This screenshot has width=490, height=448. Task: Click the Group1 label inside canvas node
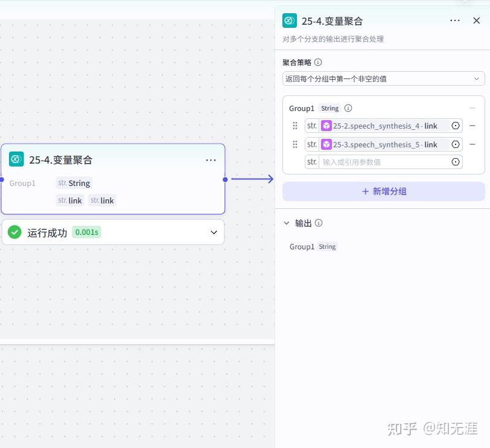pyautogui.click(x=22, y=183)
